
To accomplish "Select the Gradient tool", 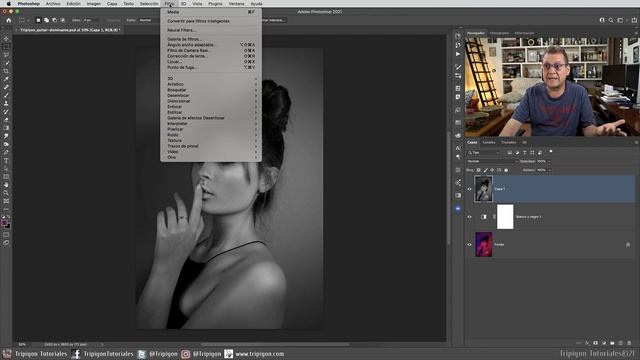I will (x=6, y=128).
